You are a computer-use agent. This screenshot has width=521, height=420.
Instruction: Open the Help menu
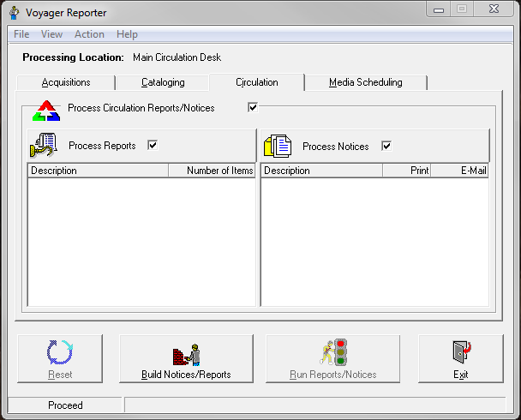pyautogui.click(x=127, y=34)
